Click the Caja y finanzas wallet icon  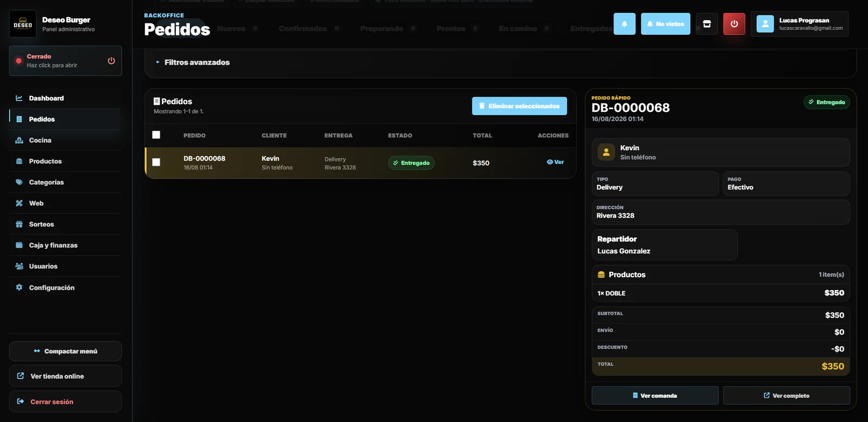[19, 245]
